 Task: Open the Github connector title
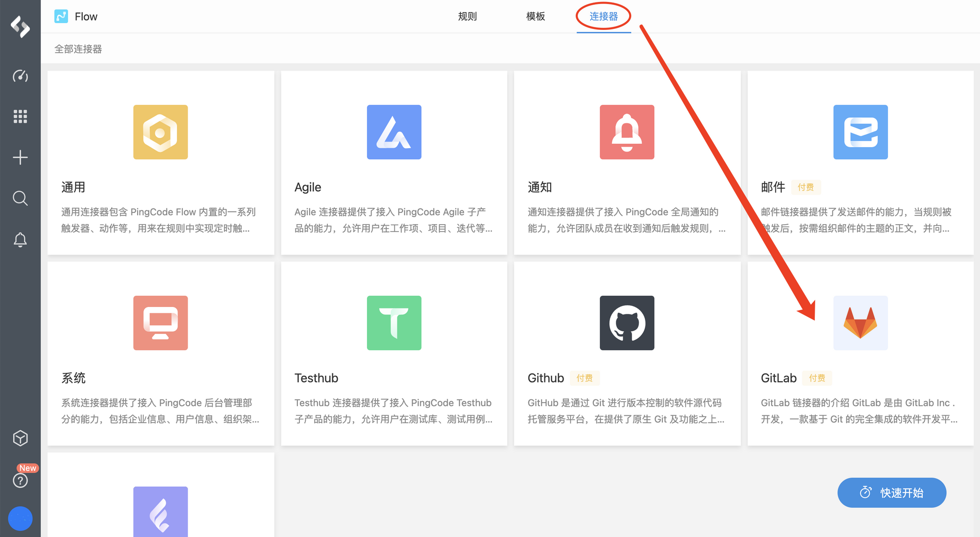(x=546, y=378)
